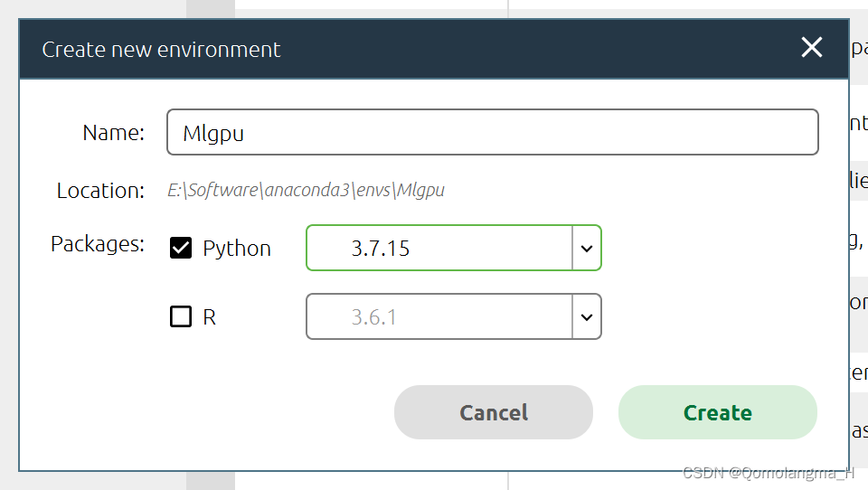Viewport: 868px width, 490px height.
Task: Close the Create new environment dialog
Action: [812, 48]
